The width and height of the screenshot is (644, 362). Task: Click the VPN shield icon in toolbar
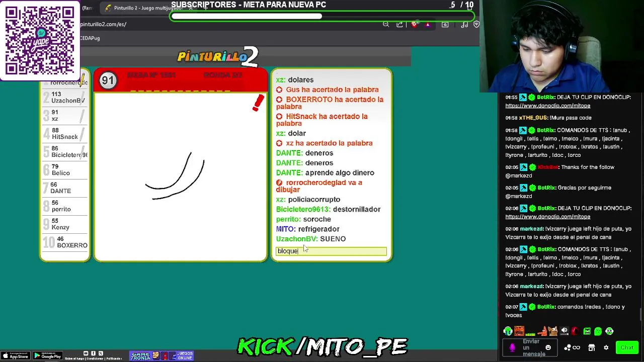[x=476, y=24]
